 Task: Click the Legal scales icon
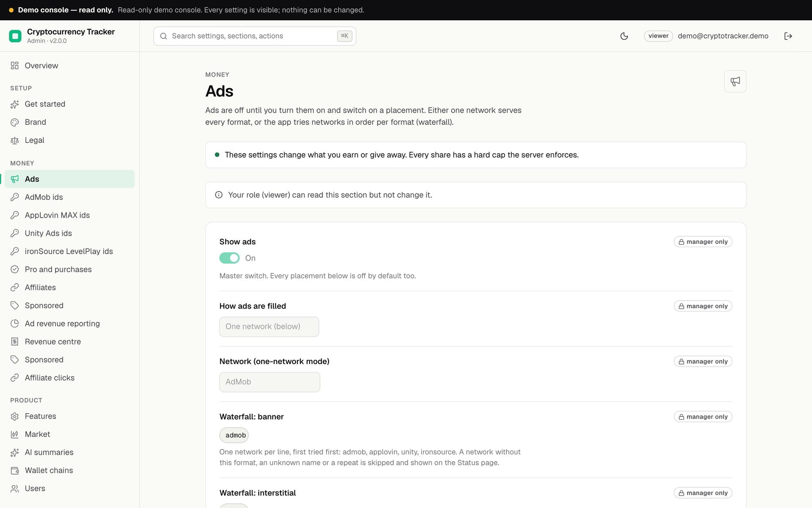15,140
